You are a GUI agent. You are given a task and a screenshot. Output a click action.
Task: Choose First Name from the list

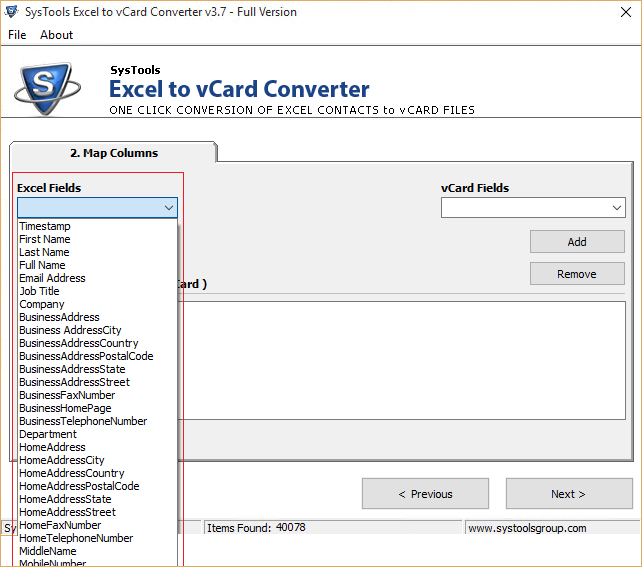97,239
